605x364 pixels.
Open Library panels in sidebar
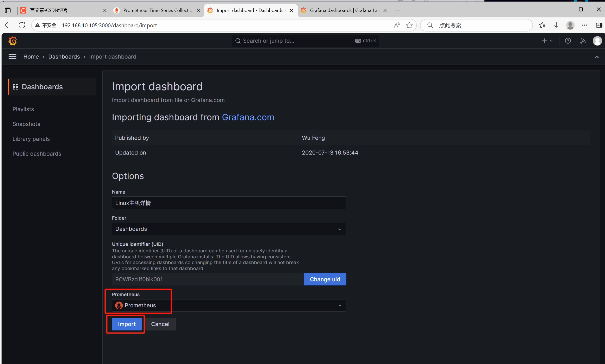coord(31,139)
